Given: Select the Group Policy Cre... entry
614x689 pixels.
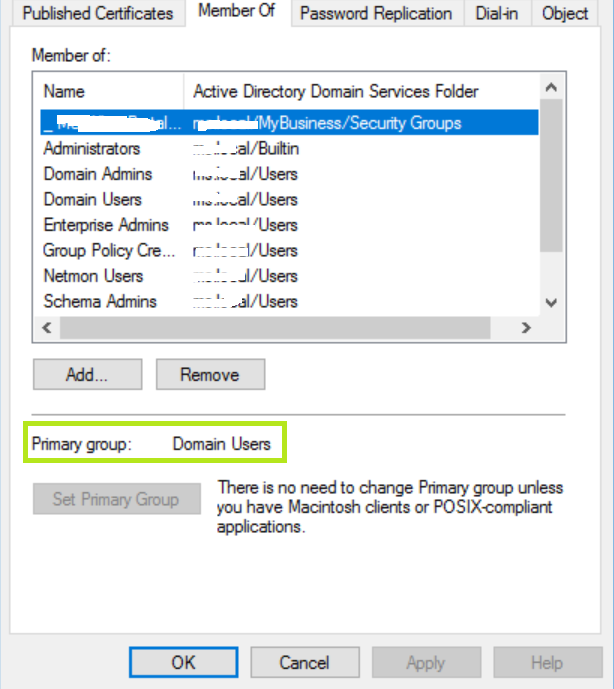Looking at the screenshot, I should [108, 250].
